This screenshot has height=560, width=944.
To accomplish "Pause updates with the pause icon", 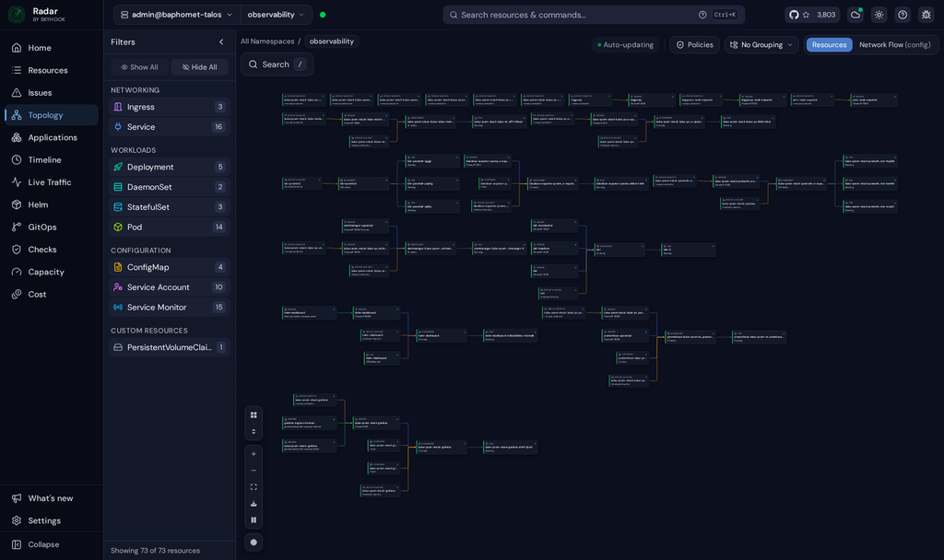I will 254,519.
